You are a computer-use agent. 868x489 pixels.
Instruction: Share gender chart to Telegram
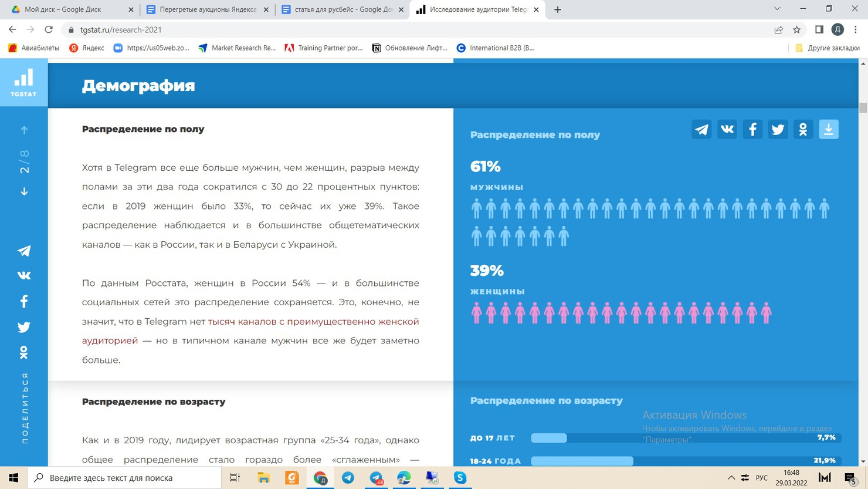(701, 129)
